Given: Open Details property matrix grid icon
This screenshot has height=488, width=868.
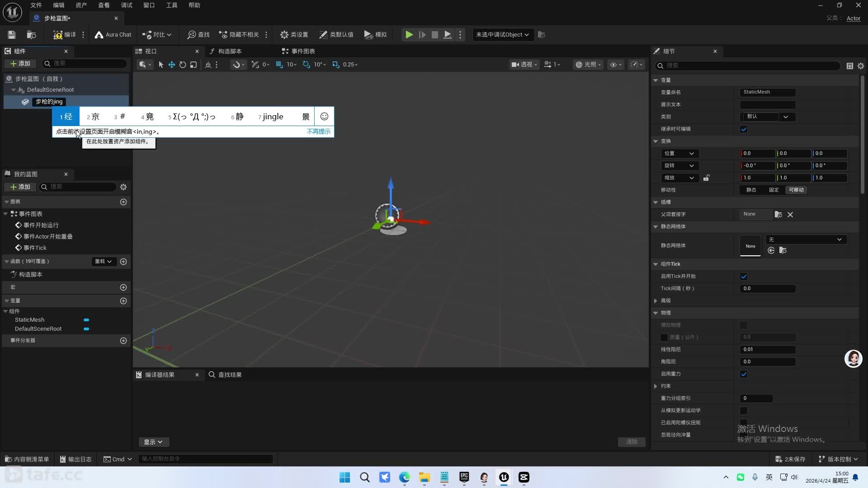Looking at the screenshot, I should click(850, 66).
